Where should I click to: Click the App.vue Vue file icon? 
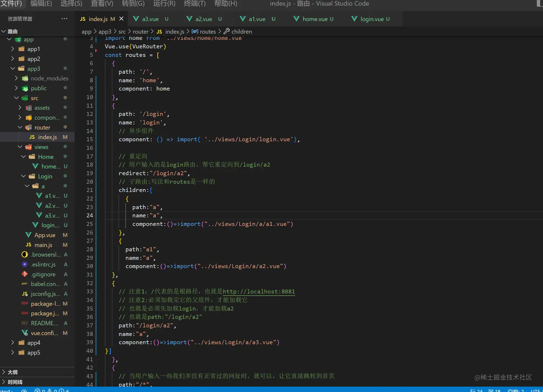[x=28, y=235]
